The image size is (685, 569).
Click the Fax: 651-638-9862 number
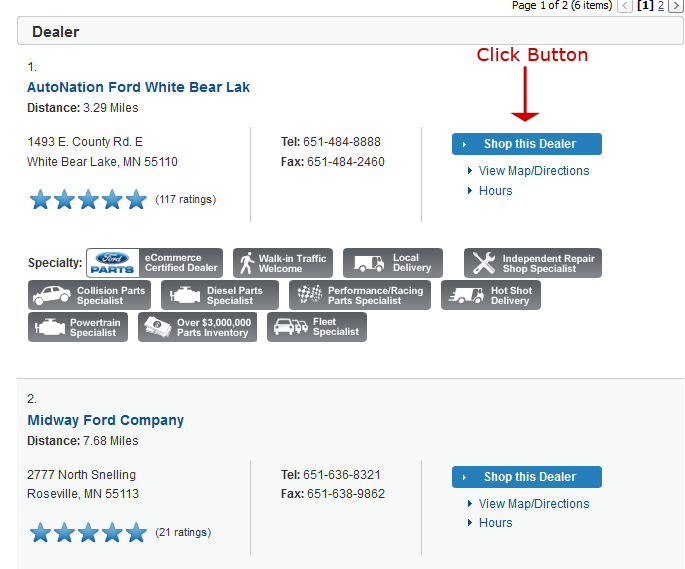click(x=333, y=494)
